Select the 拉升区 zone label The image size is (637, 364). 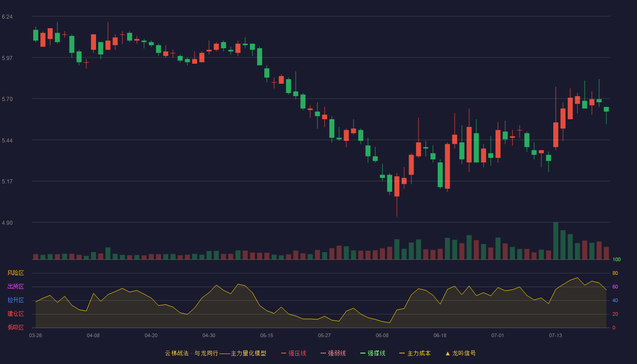point(15,300)
